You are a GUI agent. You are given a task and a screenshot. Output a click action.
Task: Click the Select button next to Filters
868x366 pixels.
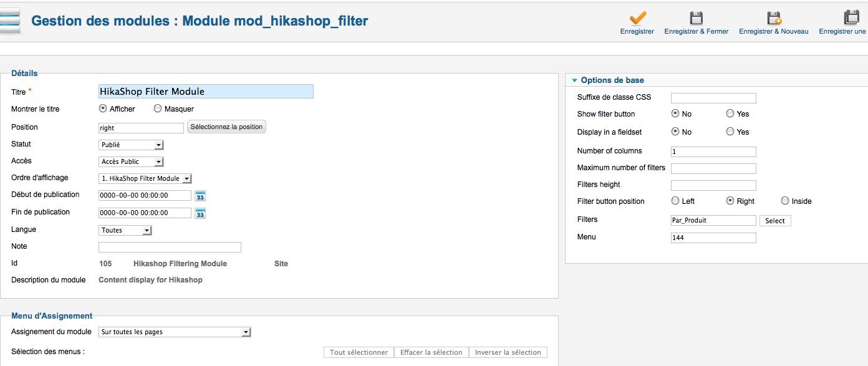[x=775, y=221]
